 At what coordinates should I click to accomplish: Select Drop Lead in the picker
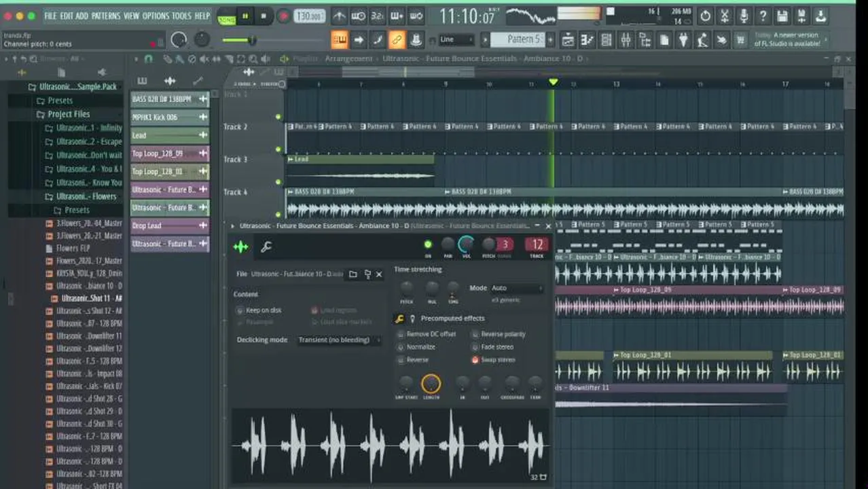pyautogui.click(x=170, y=225)
